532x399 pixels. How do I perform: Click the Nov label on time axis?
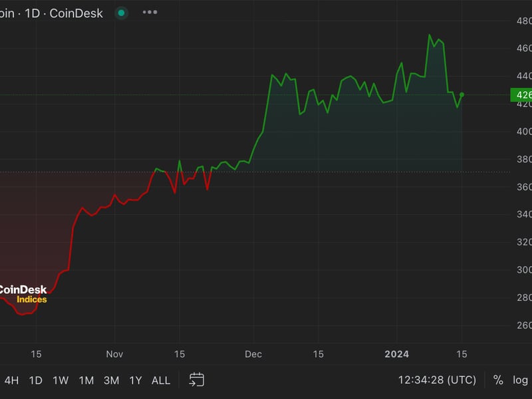tap(114, 354)
